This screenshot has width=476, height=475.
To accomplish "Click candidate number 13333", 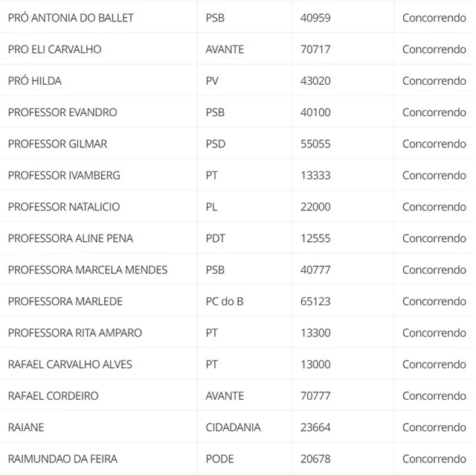I will tap(315, 176).
